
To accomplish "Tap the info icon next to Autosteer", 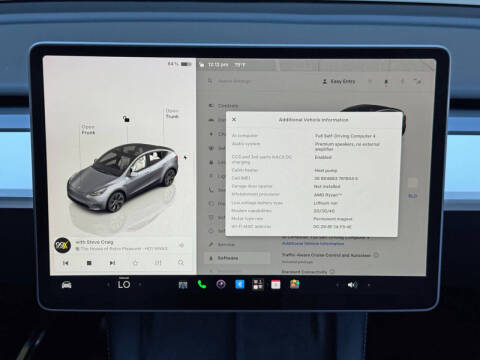I will click(x=376, y=255).
